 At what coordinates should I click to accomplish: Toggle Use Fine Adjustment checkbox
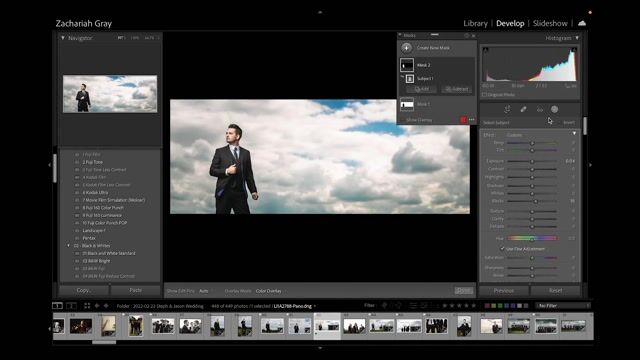coord(502,248)
